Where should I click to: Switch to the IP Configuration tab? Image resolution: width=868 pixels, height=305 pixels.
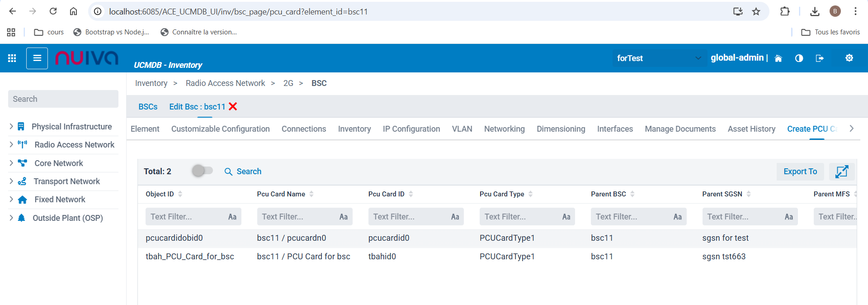click(411, 129)
